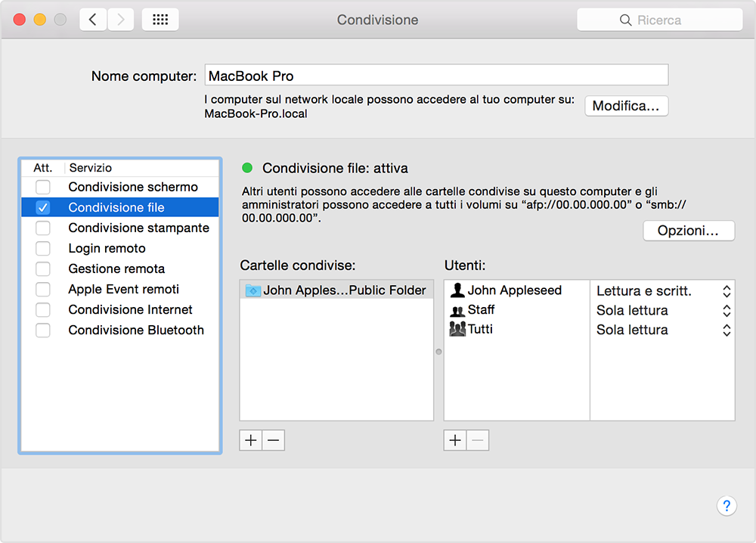Screen dimensions: 756x543
Task: Open permissions stepper for John Appleseed
Action: coord(727,291)
